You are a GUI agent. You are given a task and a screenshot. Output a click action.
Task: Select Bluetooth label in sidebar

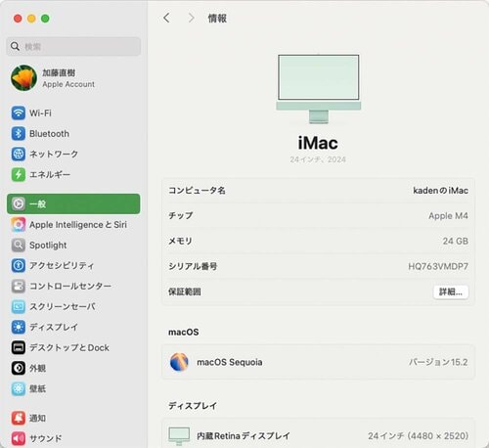pos(49,134)
